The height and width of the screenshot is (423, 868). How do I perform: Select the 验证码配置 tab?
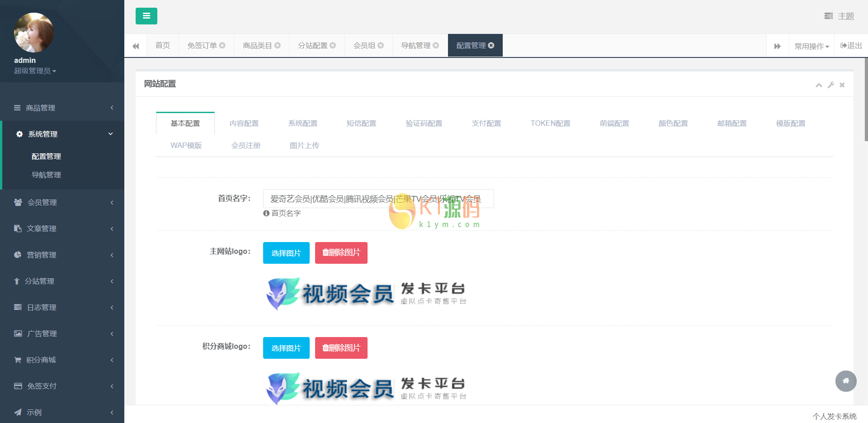click(424, 123)
